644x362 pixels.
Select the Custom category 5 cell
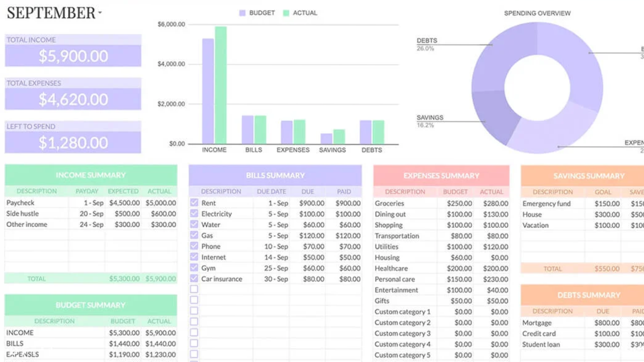405,355
